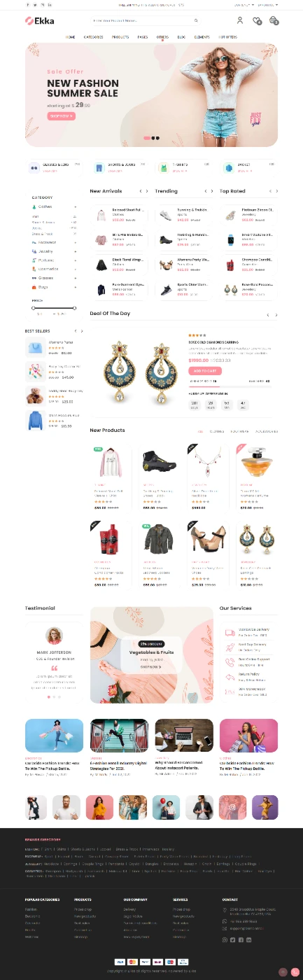Click the Shop Now banner button
Image resolution: width=303 pixels, height=980 pixels.
62,116
